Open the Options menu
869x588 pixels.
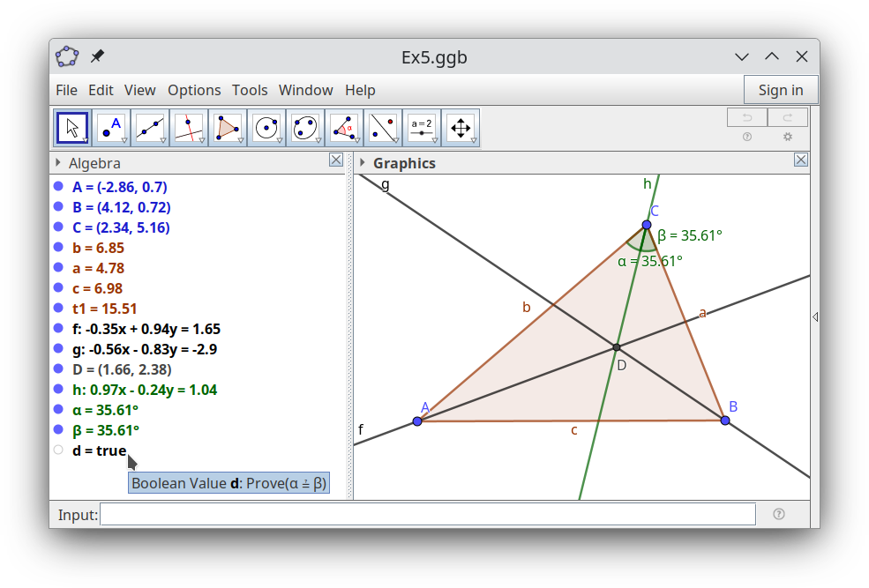[x=194, y=90]
